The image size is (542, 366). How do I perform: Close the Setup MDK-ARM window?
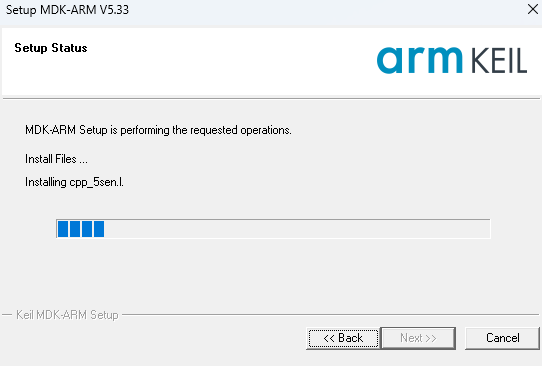[533, 9]
